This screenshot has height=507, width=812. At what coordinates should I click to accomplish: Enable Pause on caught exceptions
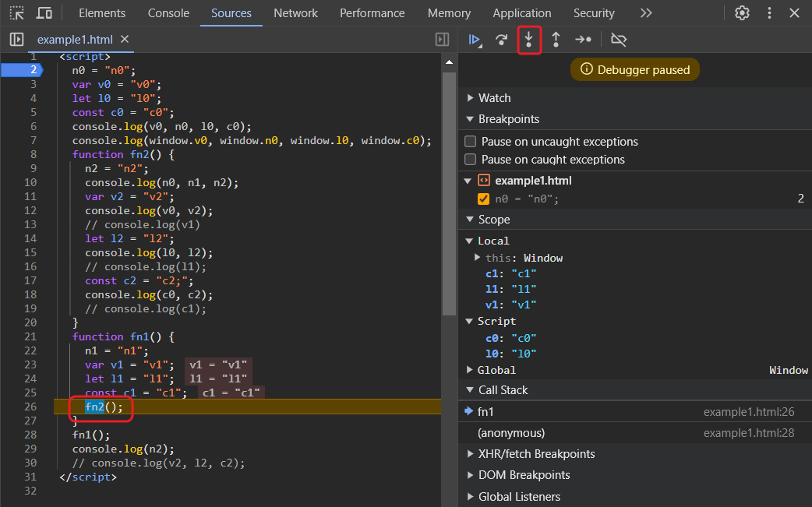pyautogui.click(x=471, y=160)
